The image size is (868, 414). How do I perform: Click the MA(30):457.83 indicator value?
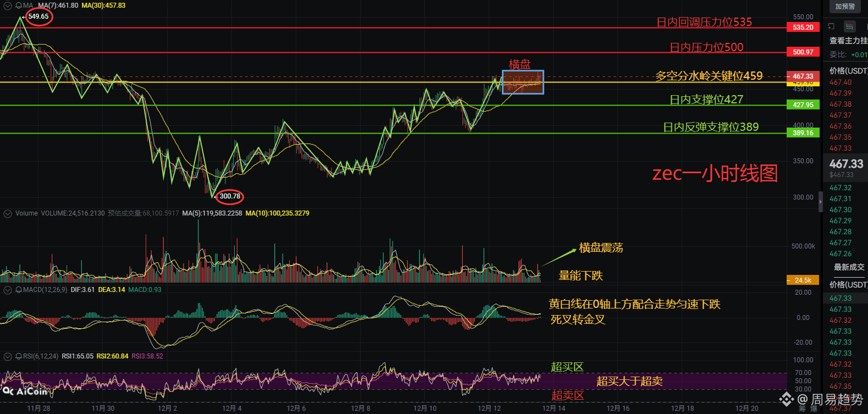click(x=103, y=5)
